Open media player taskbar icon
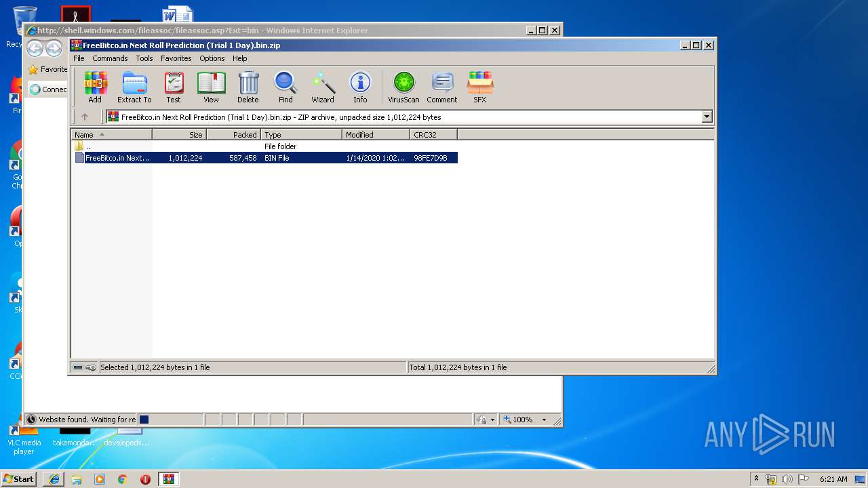868x488 pixels. pyautogui.click(x=100, y=479)
